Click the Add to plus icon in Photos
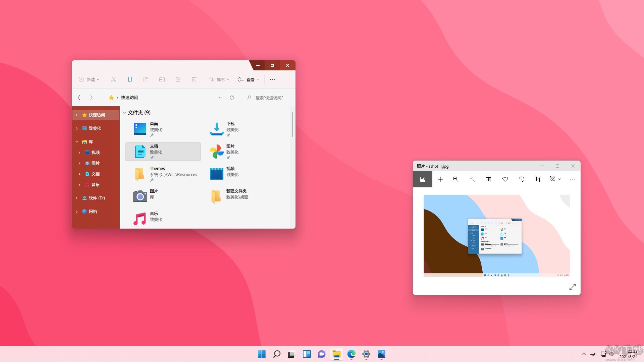Viewport: 644px width, 362px height. (x=440, y=179)
